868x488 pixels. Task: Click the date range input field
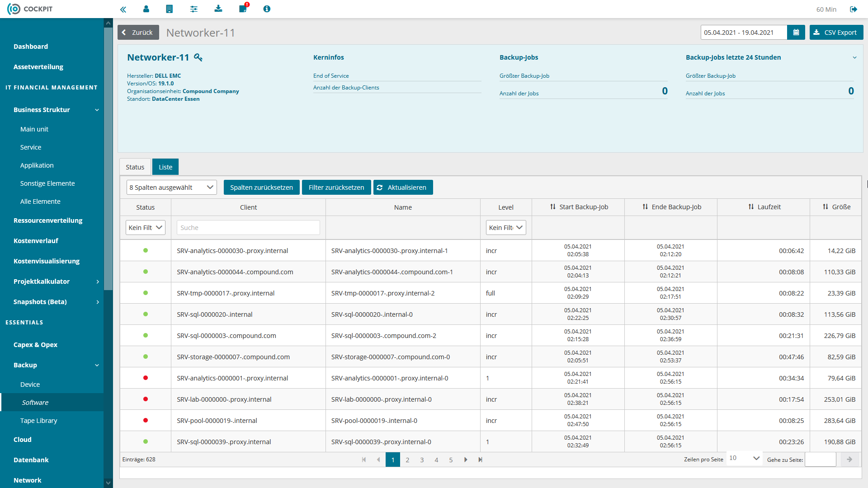pos(744,33)
